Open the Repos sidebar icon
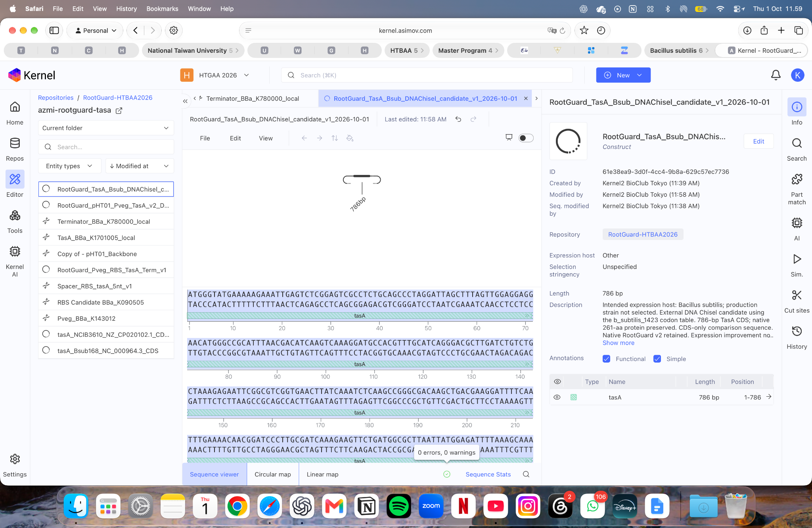 (15, 148)
